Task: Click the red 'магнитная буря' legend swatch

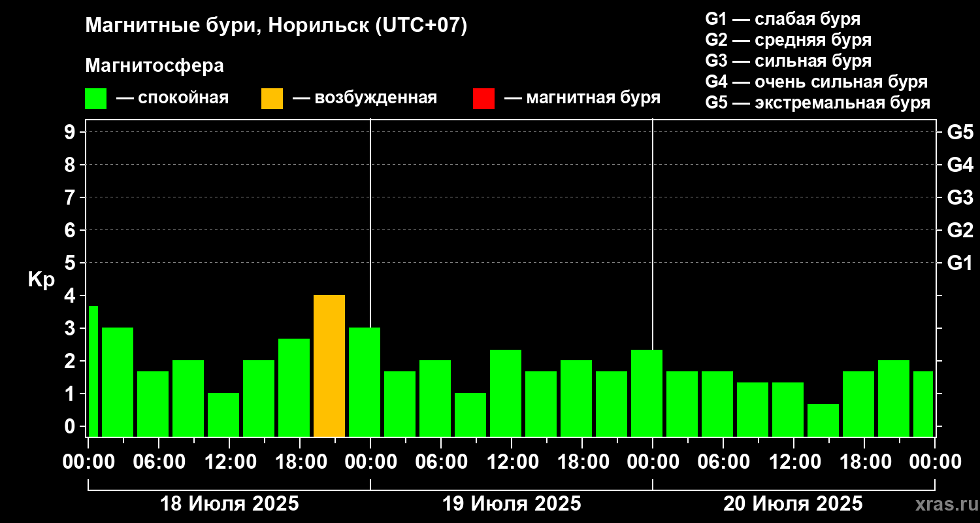Action: point(483,99)
